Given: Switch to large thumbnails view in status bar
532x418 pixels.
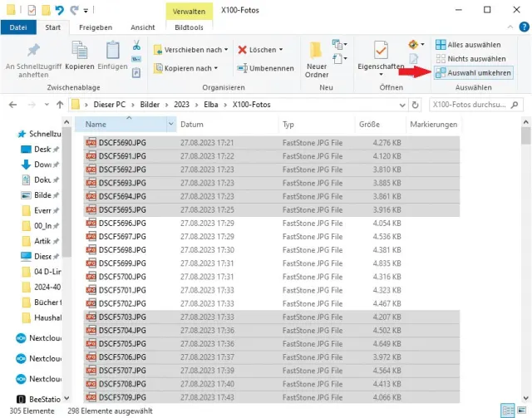Looking at the screenshot, I should tap(523, 411).
